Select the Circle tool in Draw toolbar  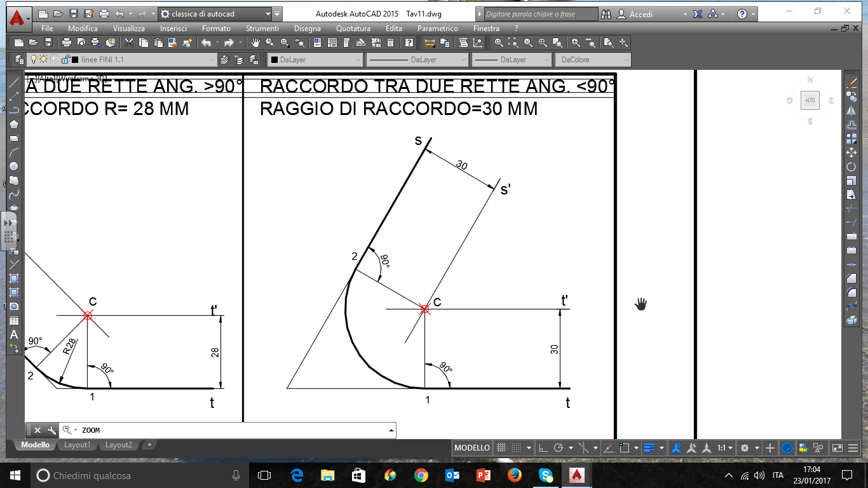click(x=13, y=166)
